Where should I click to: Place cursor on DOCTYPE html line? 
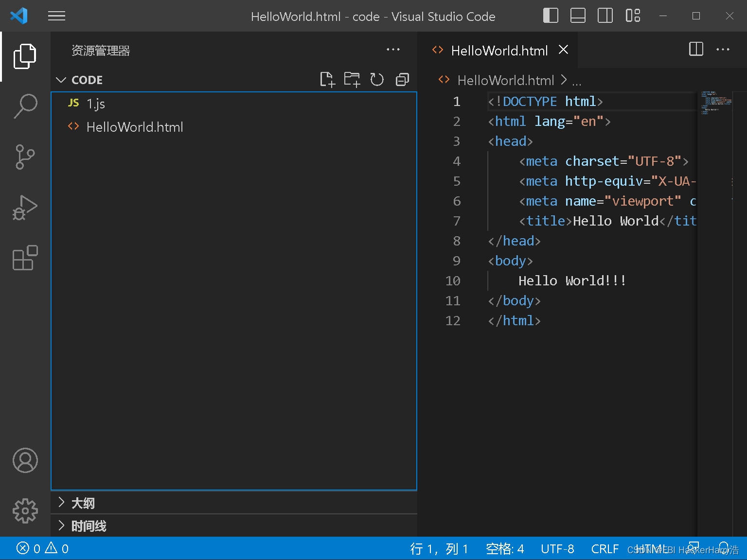[x=545, y=101]
